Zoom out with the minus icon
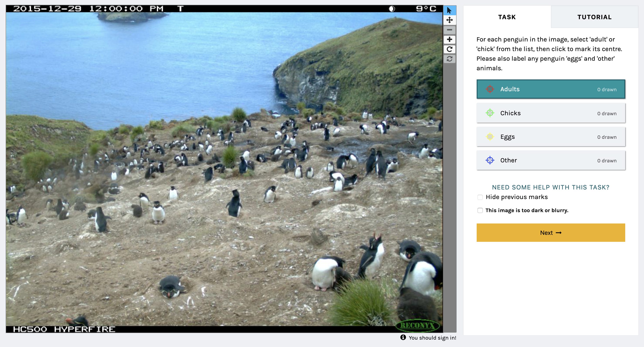The width and height of the screenshot is (644, 347). point(450,30)
